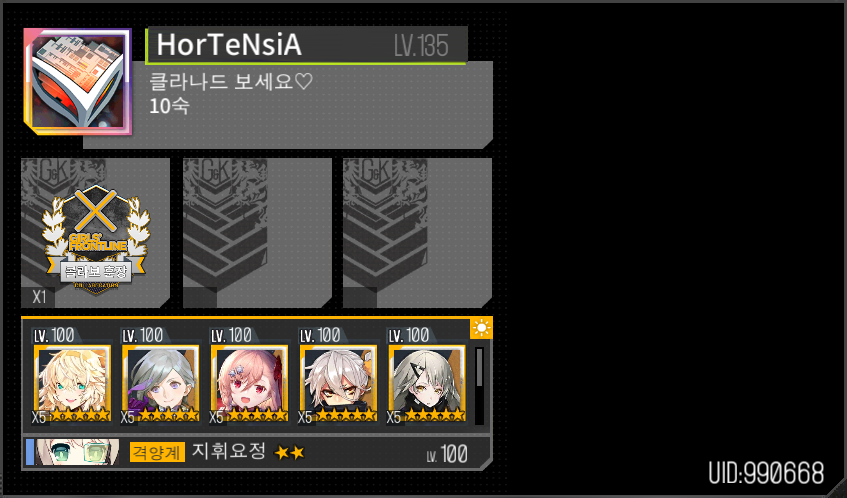847x498 pixels.
Task: Click the 클라나드 보세요 signature text
Action: coord(231,82)
